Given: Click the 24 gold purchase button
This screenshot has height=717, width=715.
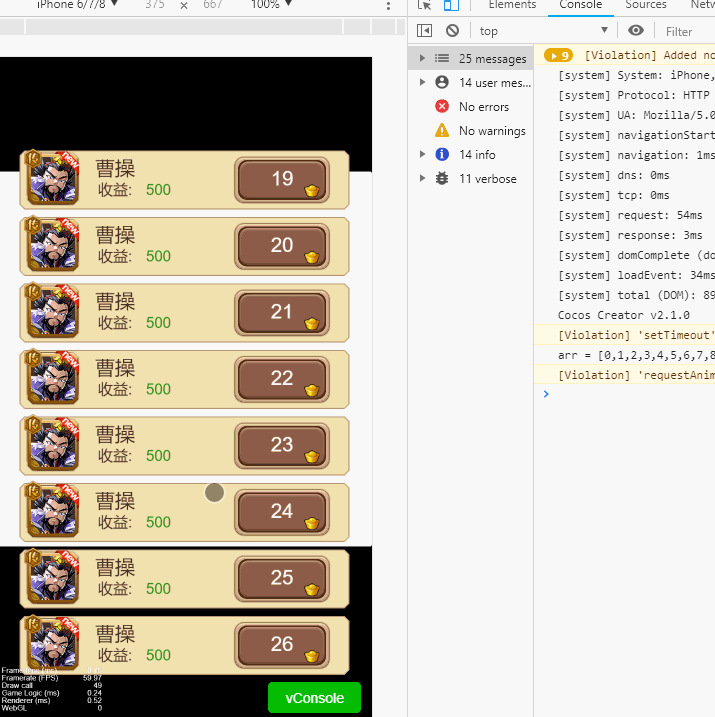Looking at the screenshot, I should (282, 512).
